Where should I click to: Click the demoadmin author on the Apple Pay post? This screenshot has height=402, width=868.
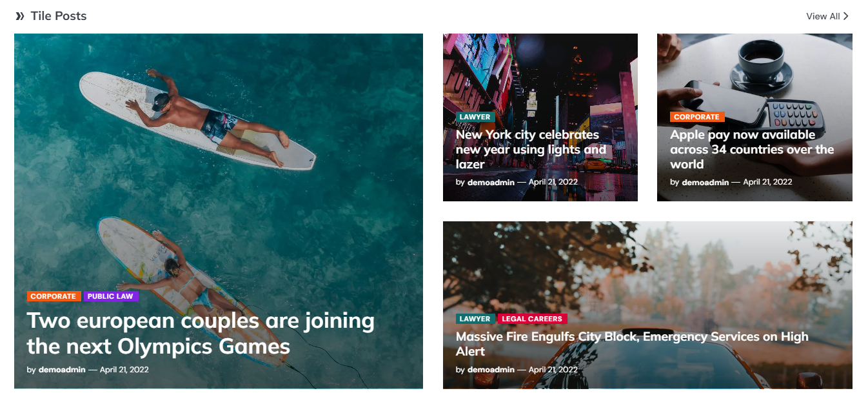click(x=705, y=182)
